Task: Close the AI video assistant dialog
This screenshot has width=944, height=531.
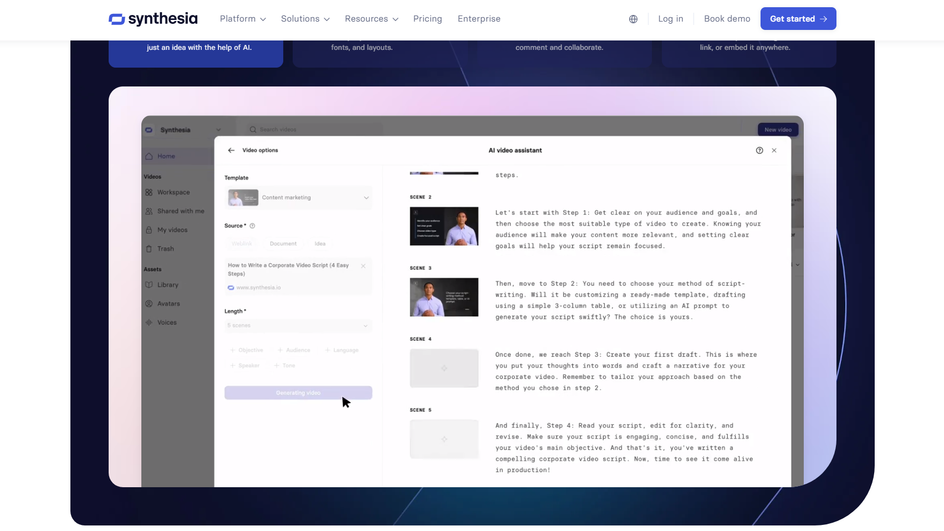Action: (774, 151)
